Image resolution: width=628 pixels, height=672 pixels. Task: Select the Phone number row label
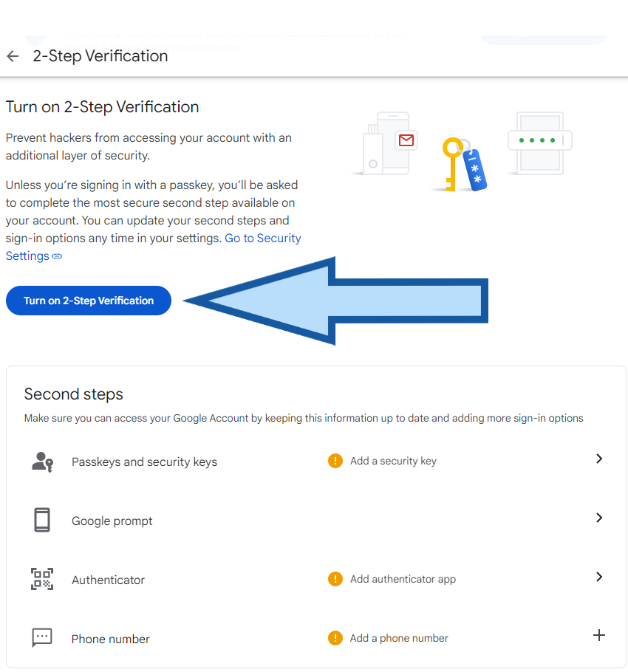[111, 640]
